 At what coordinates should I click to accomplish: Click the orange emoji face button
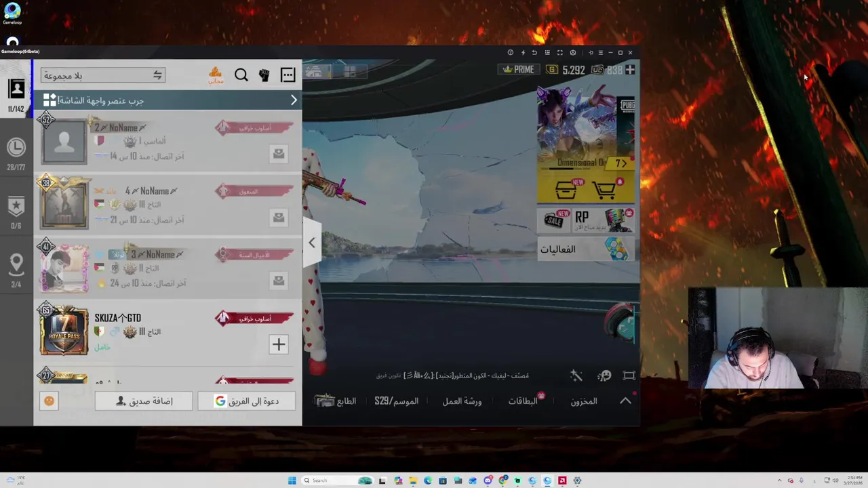pyautogui.click(x=49, y=401)
